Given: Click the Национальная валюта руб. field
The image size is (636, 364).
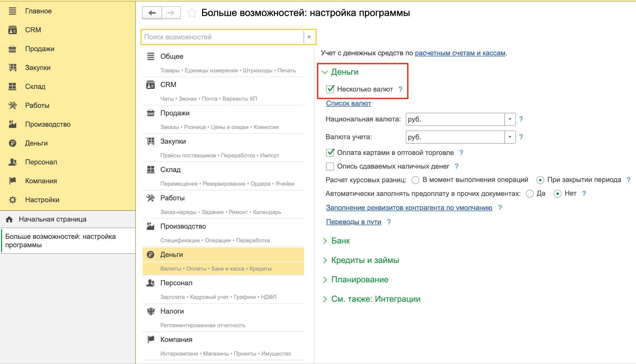Looking at the screenshot, I should coord(455,119).
